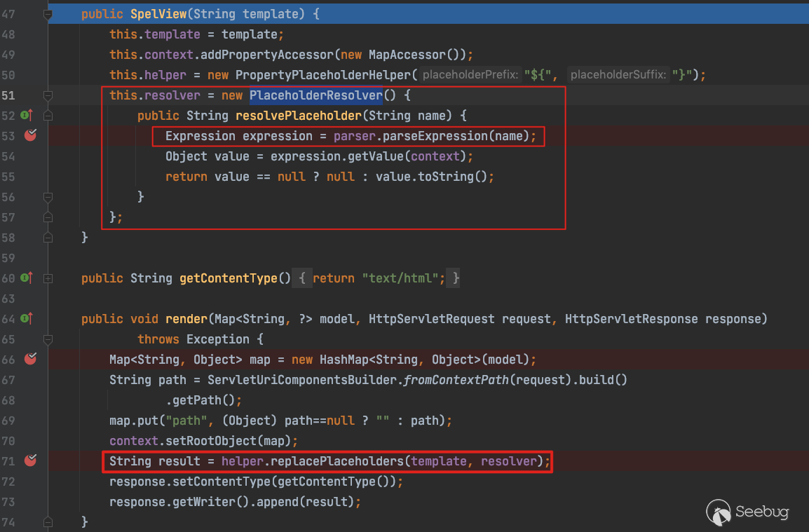The height and width of the screenshot is (532, 809).
Task: Click line number 49 in the gutter
Action: click(x=8, y=55)
